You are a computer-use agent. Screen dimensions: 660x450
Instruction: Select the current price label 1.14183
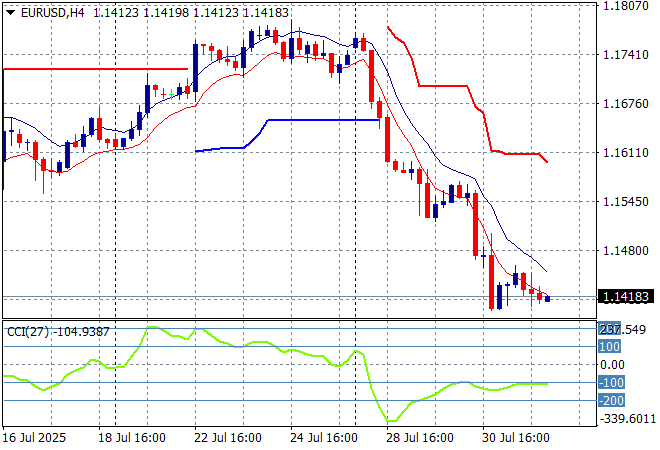pyautogui.click(x=626, y=297)
